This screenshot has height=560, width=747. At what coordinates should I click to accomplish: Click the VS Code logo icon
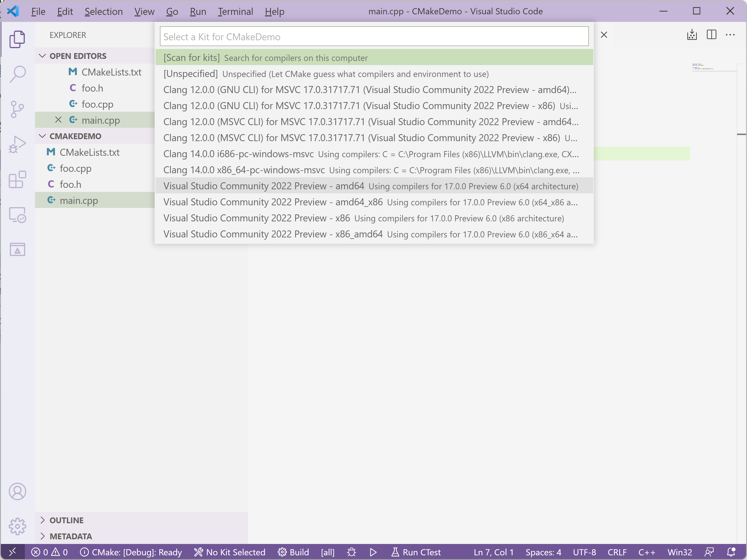(13, 11)
